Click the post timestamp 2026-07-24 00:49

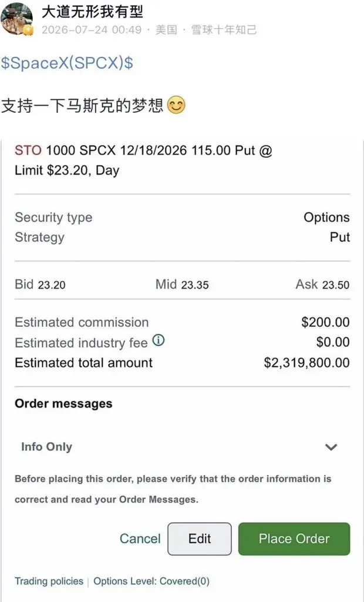91,30
